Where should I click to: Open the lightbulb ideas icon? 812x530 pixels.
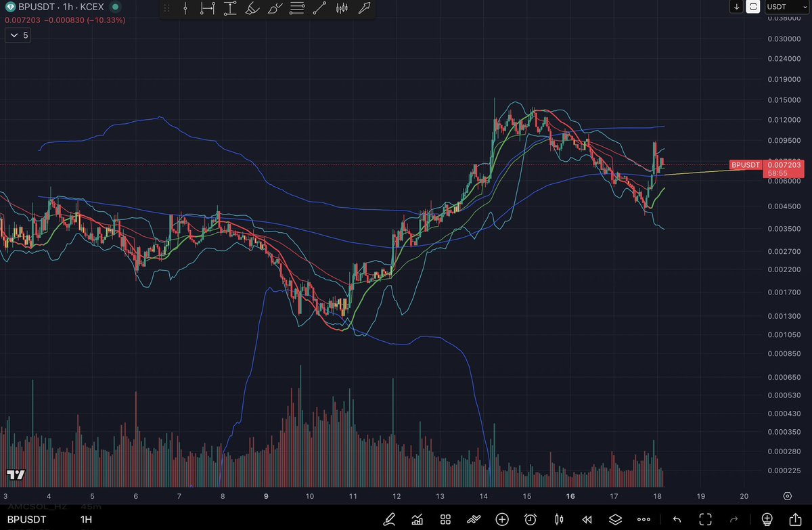pos(767,519)
